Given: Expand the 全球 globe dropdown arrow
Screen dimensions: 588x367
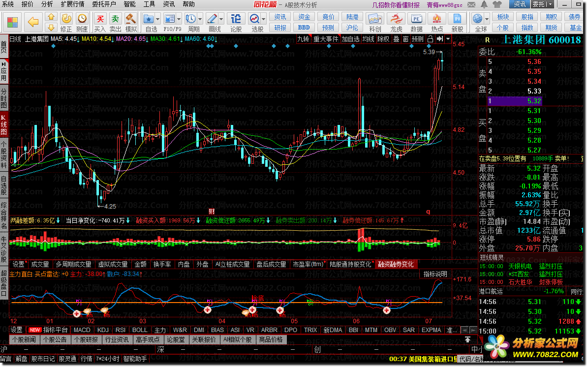Looking at the screenshot, I should (x=487, y=19).
